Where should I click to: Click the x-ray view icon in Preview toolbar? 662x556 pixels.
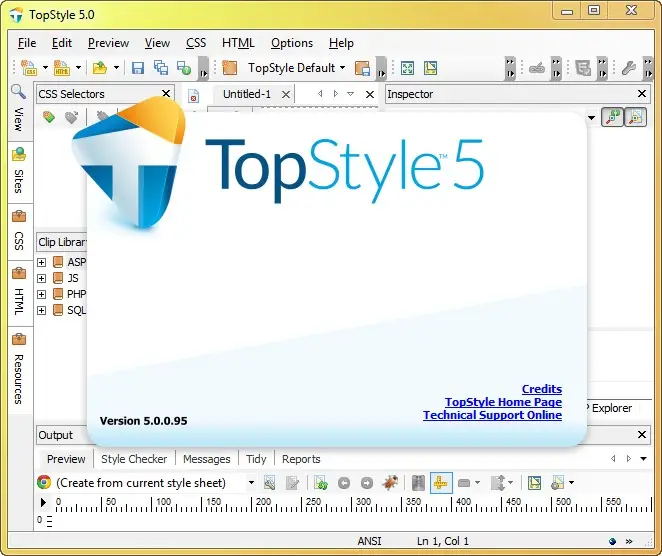(418, 483)
